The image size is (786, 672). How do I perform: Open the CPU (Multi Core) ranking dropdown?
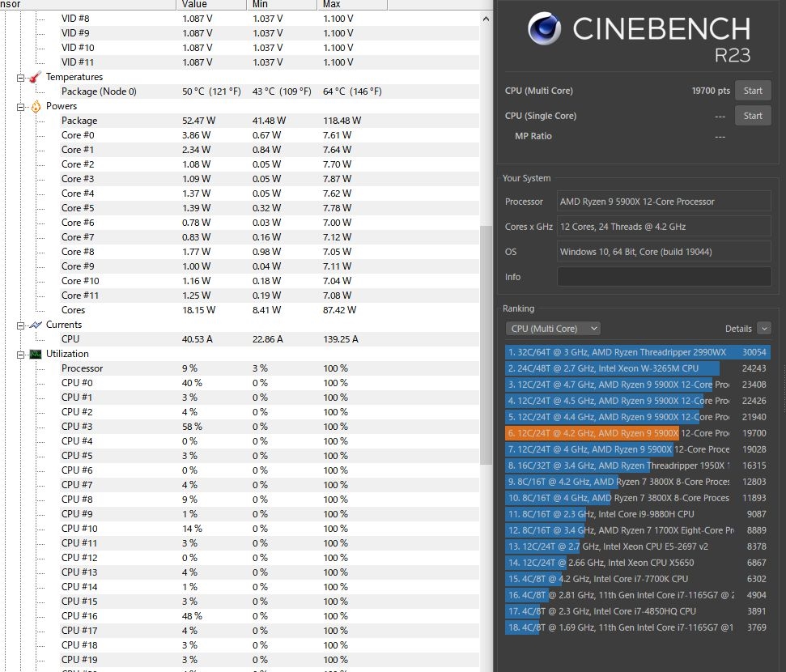click(x=553, y=329)
